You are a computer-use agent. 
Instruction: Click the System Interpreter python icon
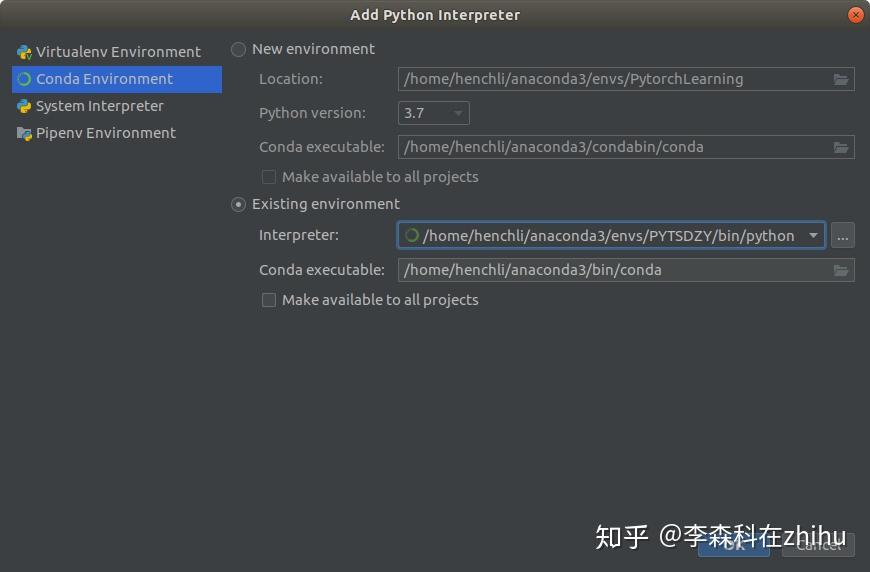point(24,106)
